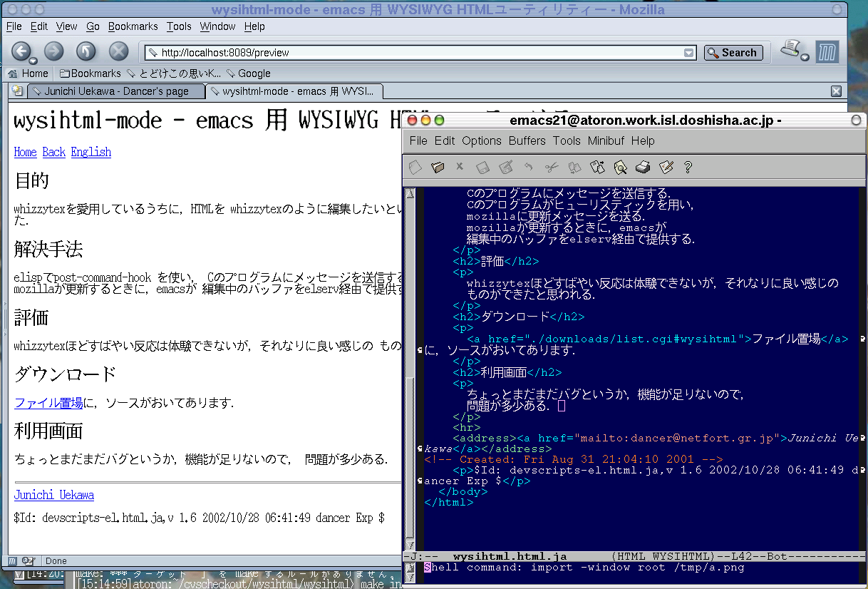Open the Emacs Edit menu

(445, 140)
